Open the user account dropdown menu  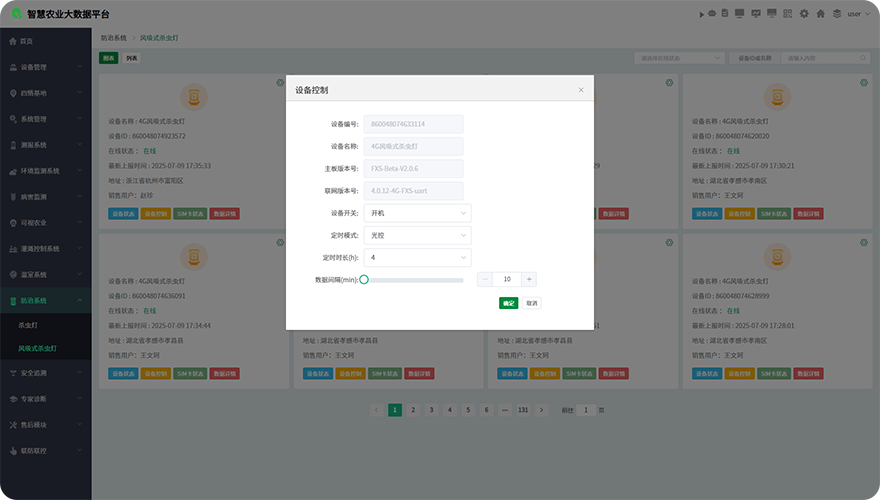click(x=858, y=14)
